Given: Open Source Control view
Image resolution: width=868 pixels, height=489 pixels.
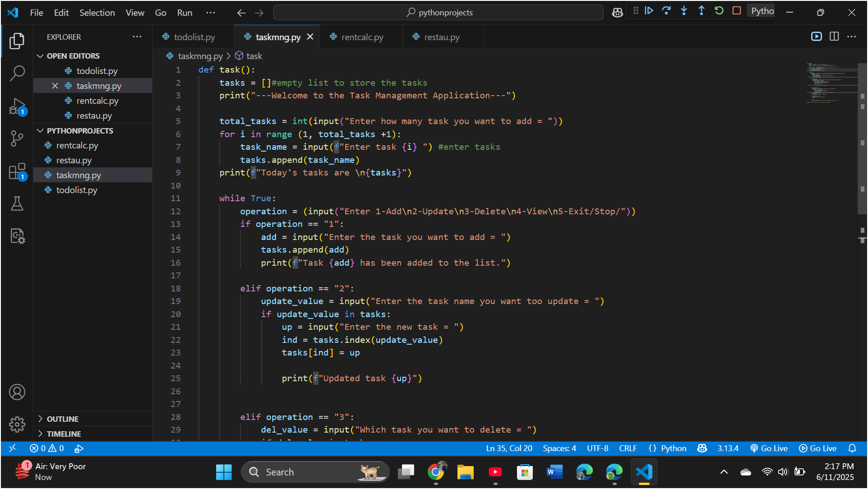Looking at the screenshot, I should 17,138.
